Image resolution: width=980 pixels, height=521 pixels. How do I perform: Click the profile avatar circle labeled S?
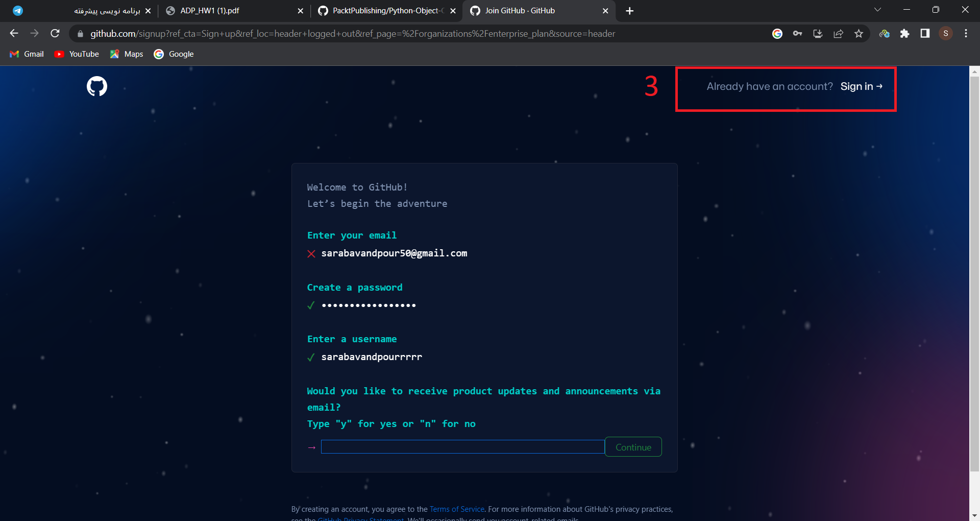coord(945,33)
